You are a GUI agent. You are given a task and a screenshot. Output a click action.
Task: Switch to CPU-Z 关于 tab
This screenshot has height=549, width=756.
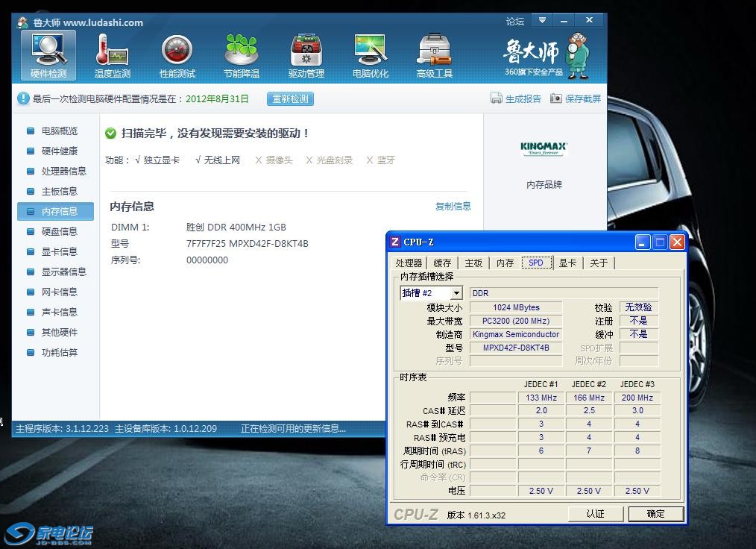tap(599, 263)
